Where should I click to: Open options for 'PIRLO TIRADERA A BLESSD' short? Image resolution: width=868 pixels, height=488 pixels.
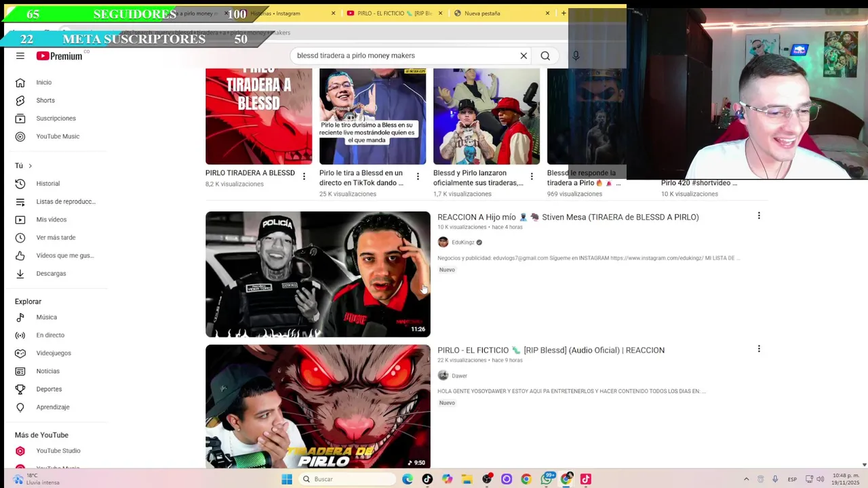pyautogui.click(x=304, y=176)
